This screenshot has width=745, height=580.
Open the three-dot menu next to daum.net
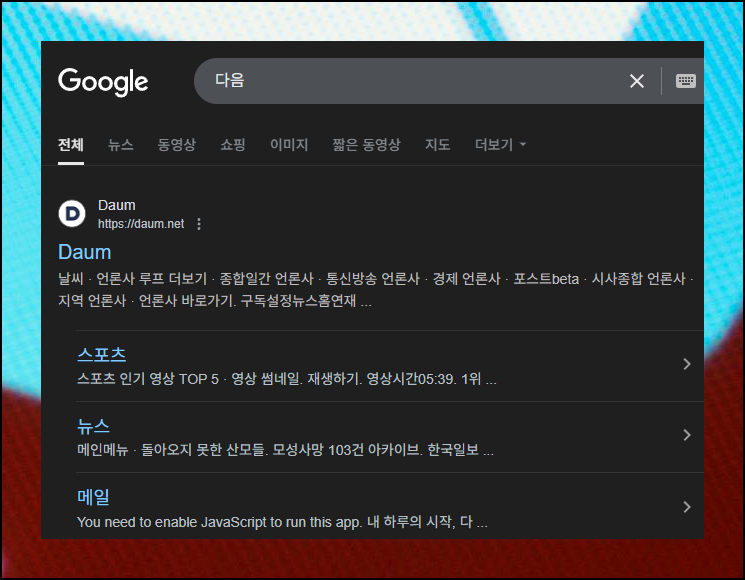pos(199,224)
